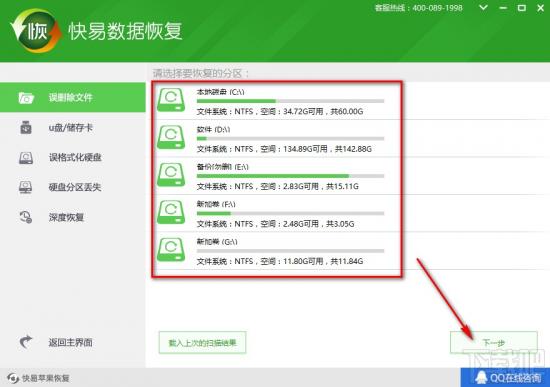Screen dimensions: 550x387
Task: Select partition label 新加卷 (G:\)
Action: coord(217,242)
